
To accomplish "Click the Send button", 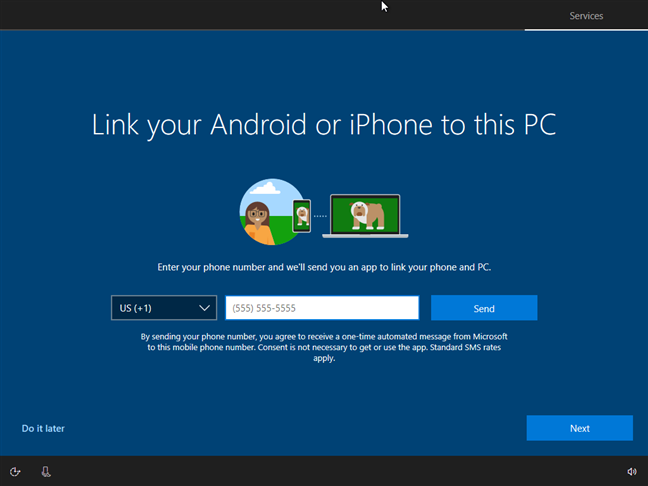I will coord(484,308).
